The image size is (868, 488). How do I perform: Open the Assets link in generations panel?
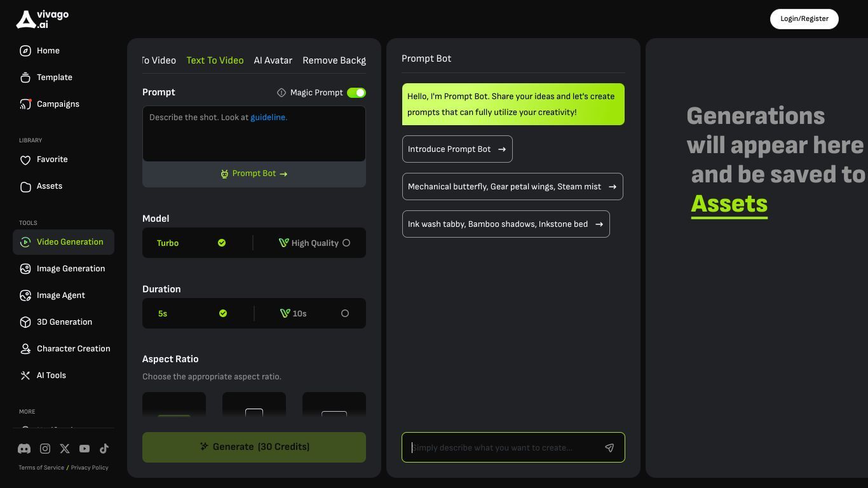tap(729, 204)
